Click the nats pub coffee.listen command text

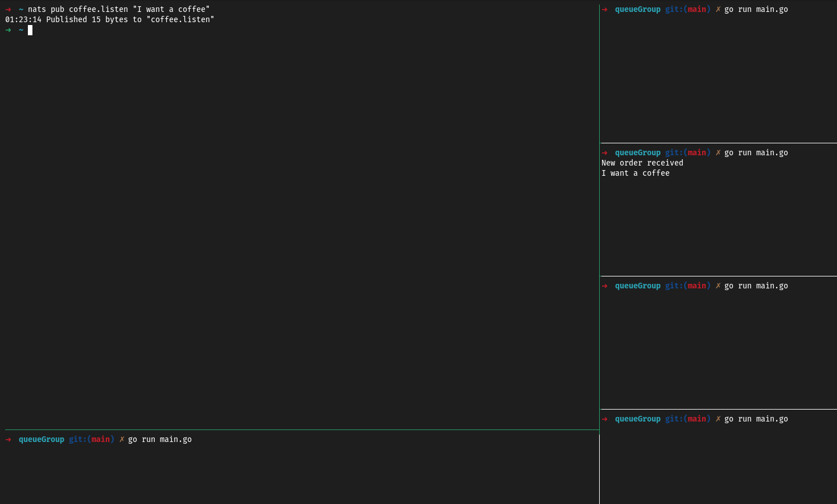[x=119, y=9]
